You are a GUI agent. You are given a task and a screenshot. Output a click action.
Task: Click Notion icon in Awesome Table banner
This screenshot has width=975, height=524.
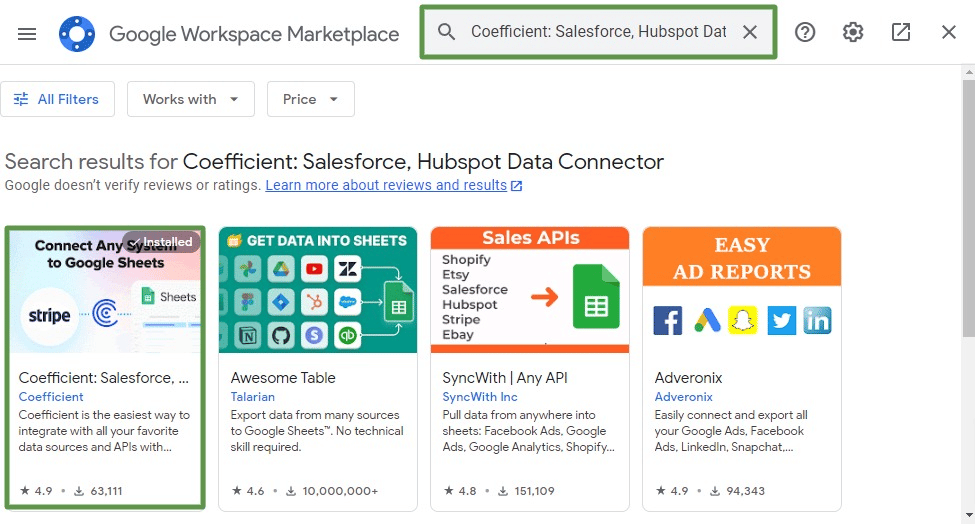click(x=247, y=336)
